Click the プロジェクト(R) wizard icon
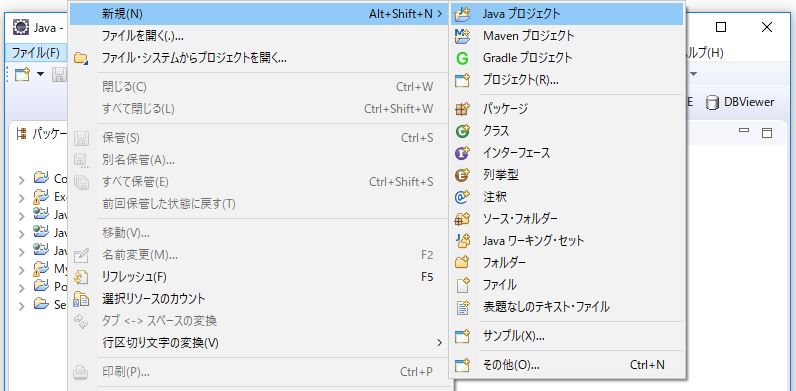 tap(462, 80)
